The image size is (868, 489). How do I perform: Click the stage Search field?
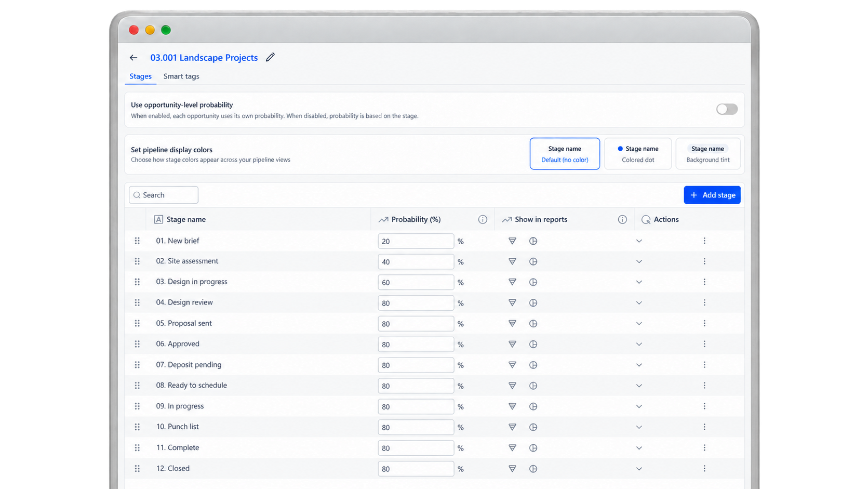click(164, 195)
